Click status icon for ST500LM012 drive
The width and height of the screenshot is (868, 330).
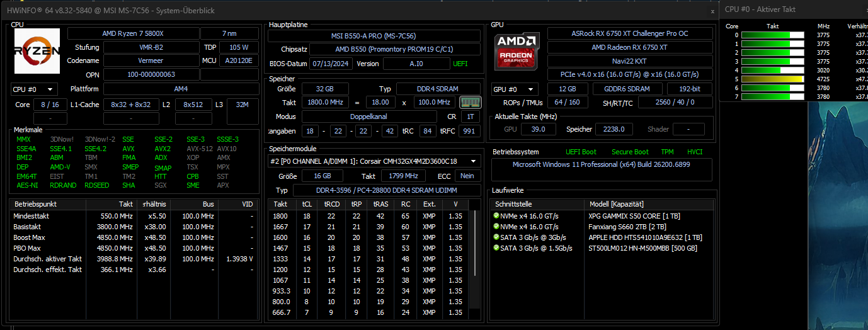click(x=496, y=248)
